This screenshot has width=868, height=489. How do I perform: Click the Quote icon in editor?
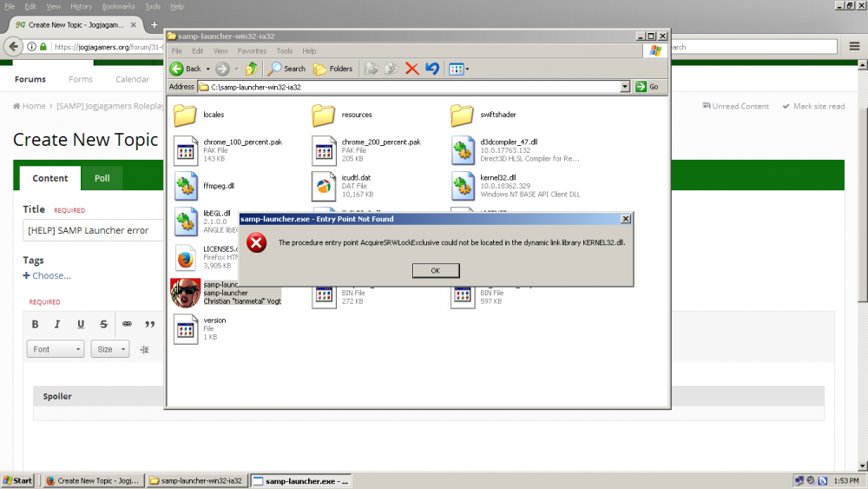point(150,325)
